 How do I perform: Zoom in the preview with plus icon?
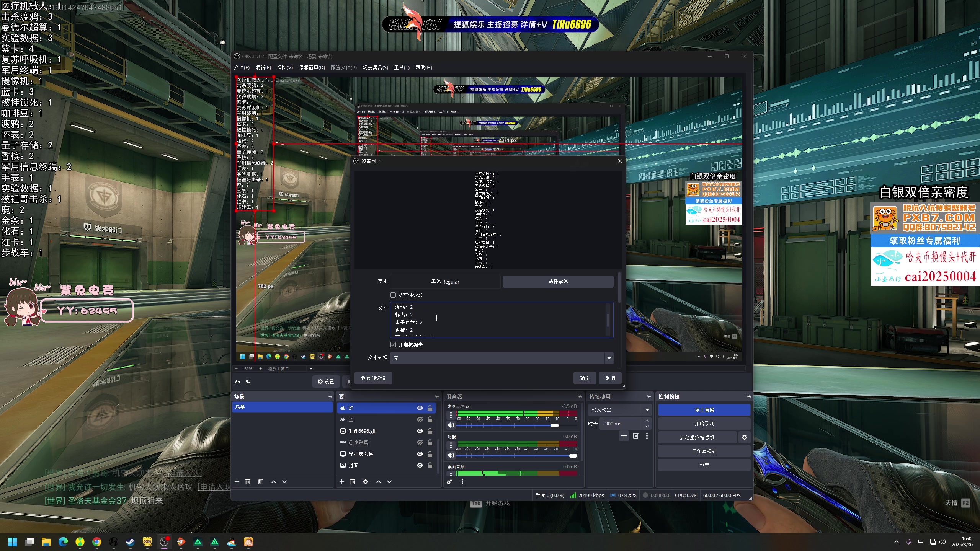261,369
